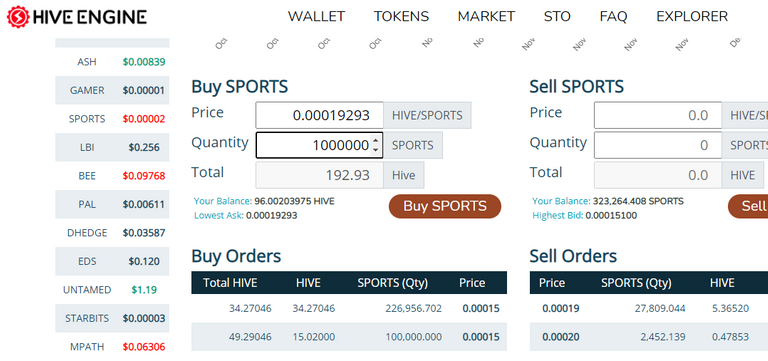Select the LBI token row
The width and height of the screenshot is (768, 361).
click(112, 147)
